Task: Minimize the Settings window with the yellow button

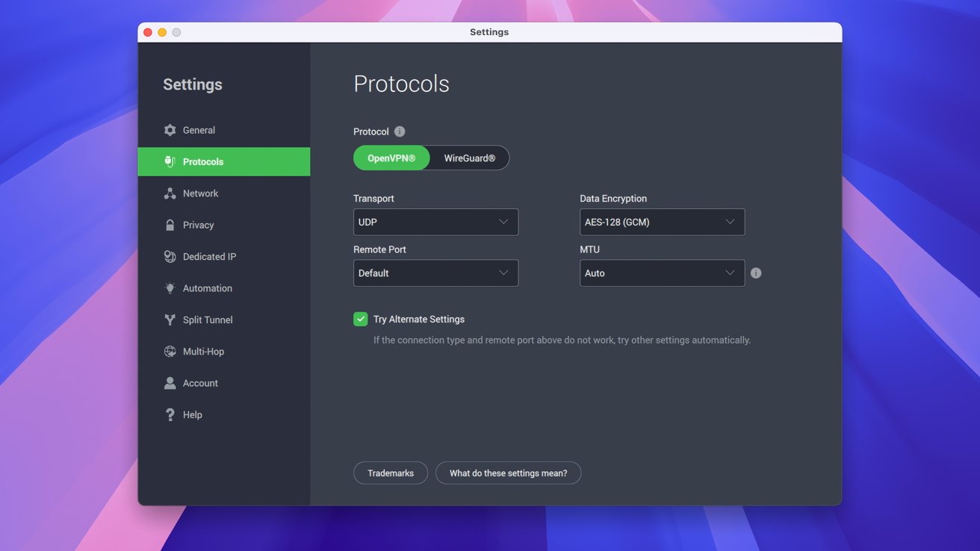Action: pyautogui.click(x=162, y=32)
